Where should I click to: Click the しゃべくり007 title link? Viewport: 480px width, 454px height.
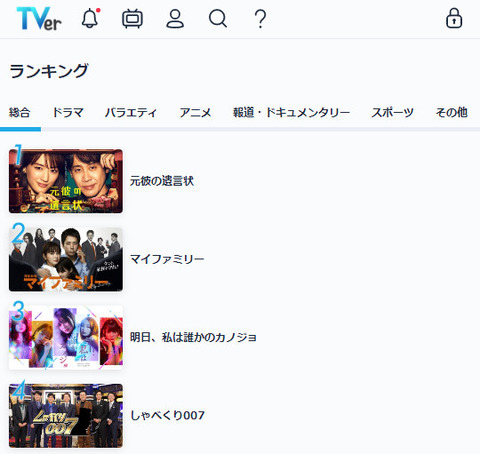167,415
